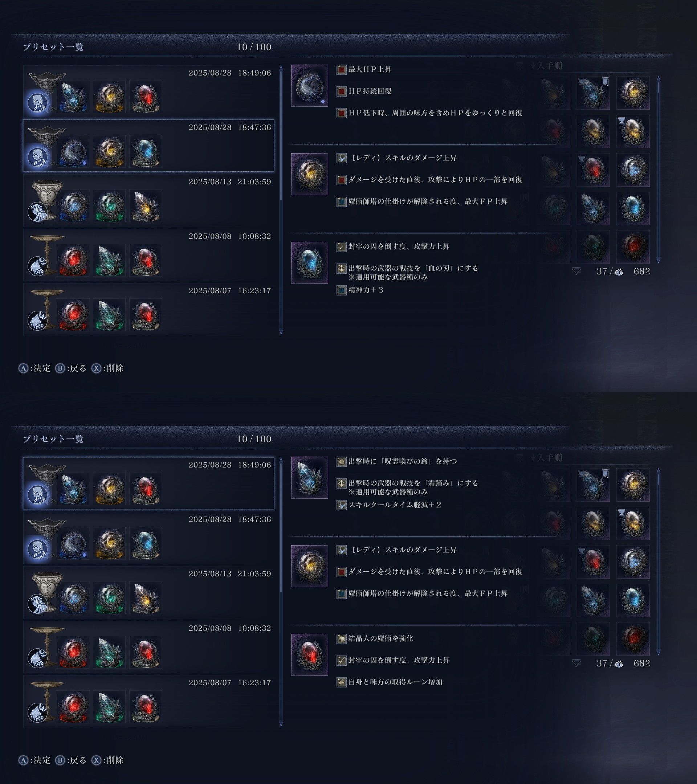Select the moon relic beside 最大HP上昇
697x784 pixels.
pyautogui.click(x=310, y=86)
